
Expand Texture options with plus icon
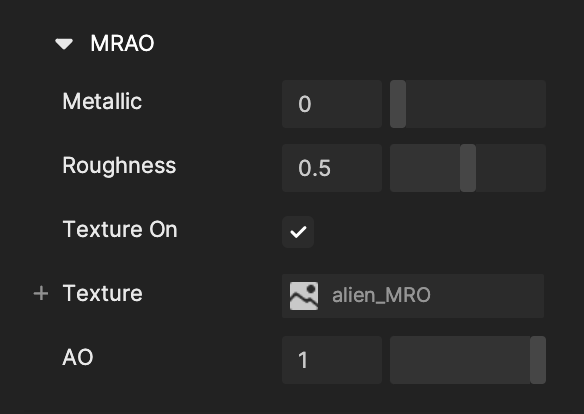(x=41, y=293)
